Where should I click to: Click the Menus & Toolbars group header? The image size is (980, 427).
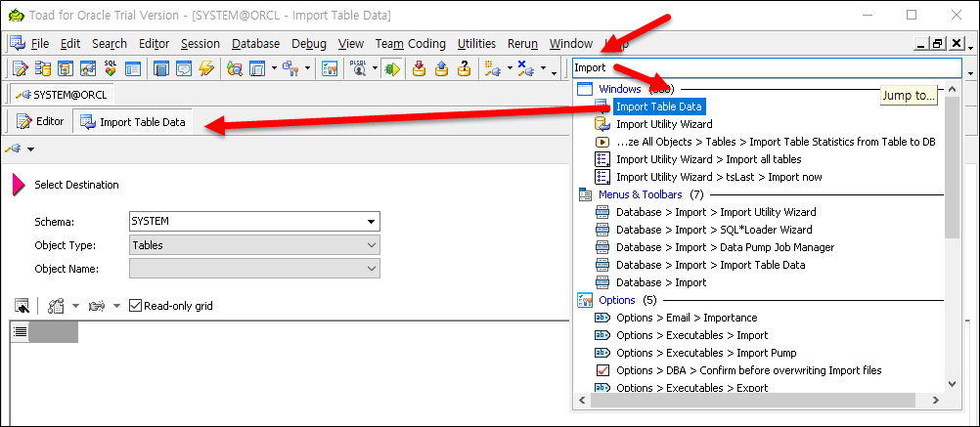pyautogui.click(x=640, y=194)
